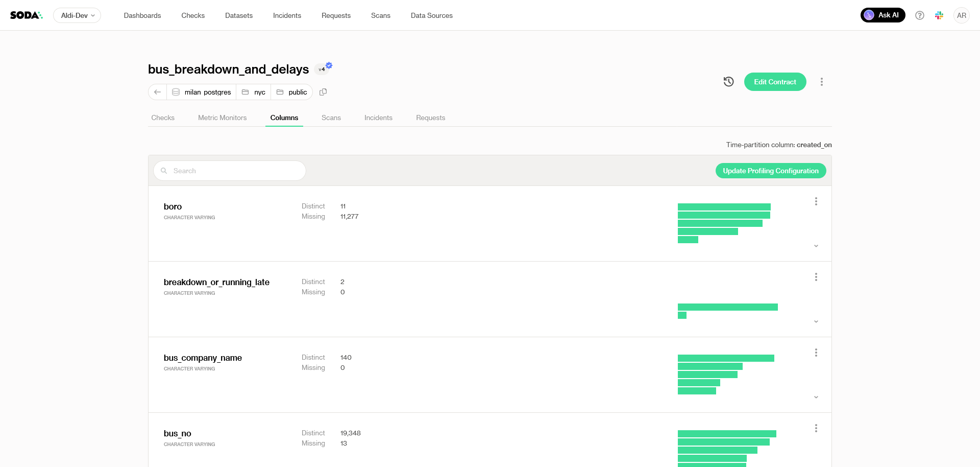Click the Soda logo
This screenshot has width=980, height=467.
[26, 15]
